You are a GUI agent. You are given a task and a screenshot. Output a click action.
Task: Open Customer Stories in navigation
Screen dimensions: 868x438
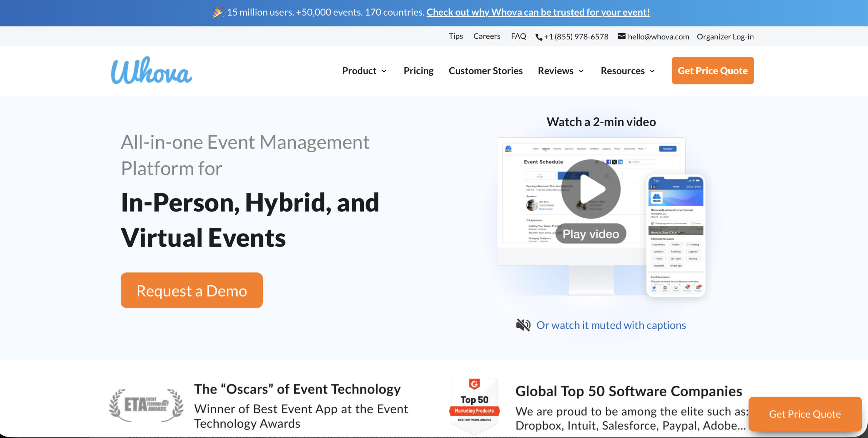pos(486,71)
